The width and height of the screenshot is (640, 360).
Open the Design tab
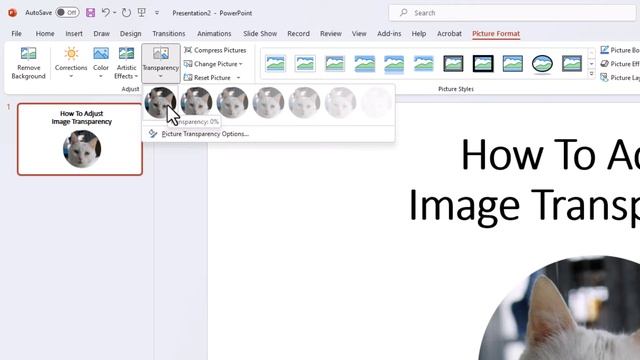[131, 33]
